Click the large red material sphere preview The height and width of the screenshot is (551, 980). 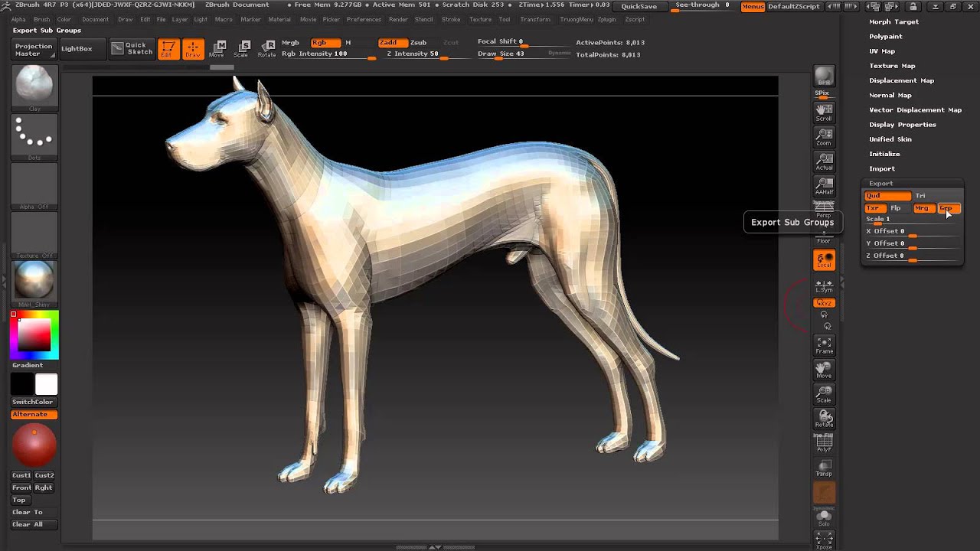[34, 445]
